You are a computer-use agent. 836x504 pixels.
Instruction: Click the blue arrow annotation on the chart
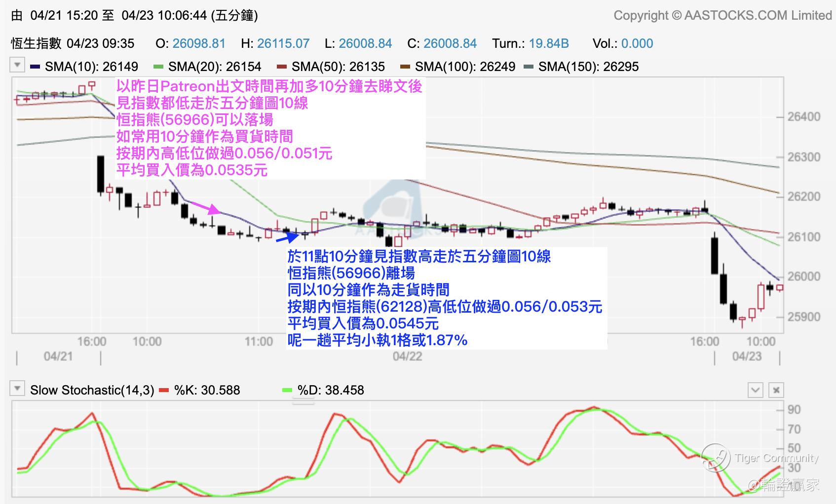[x=287, y=237]
